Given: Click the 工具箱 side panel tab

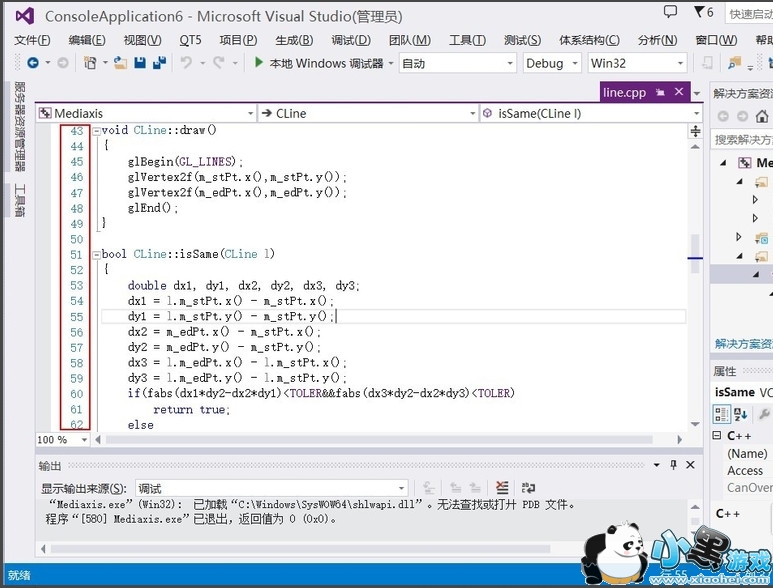Looking at the screenshot, I should [19, 201].
